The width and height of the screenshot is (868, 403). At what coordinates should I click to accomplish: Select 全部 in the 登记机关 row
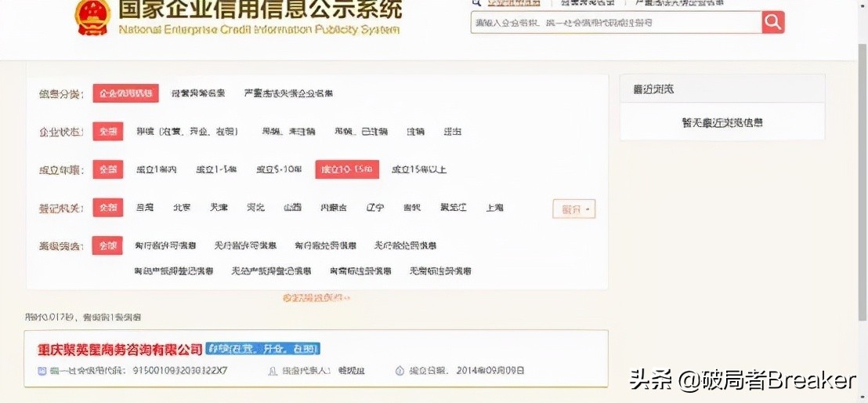click(x=108, y=207)
